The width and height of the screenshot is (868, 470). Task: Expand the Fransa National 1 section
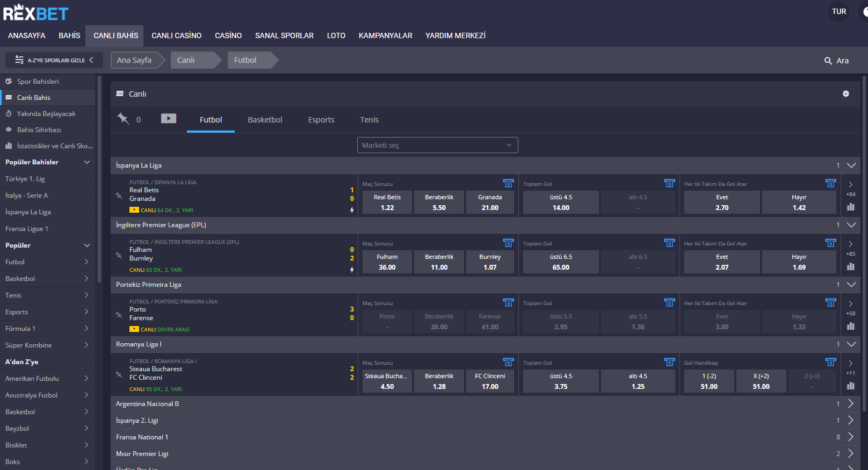851,437
